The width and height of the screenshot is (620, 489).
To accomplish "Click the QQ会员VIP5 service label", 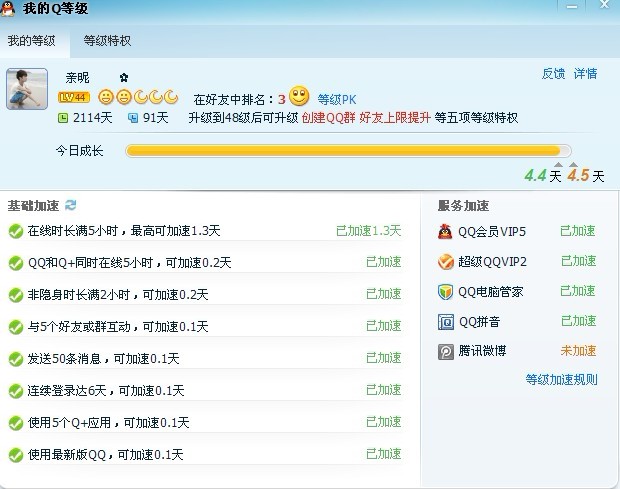I will point(492,232).
